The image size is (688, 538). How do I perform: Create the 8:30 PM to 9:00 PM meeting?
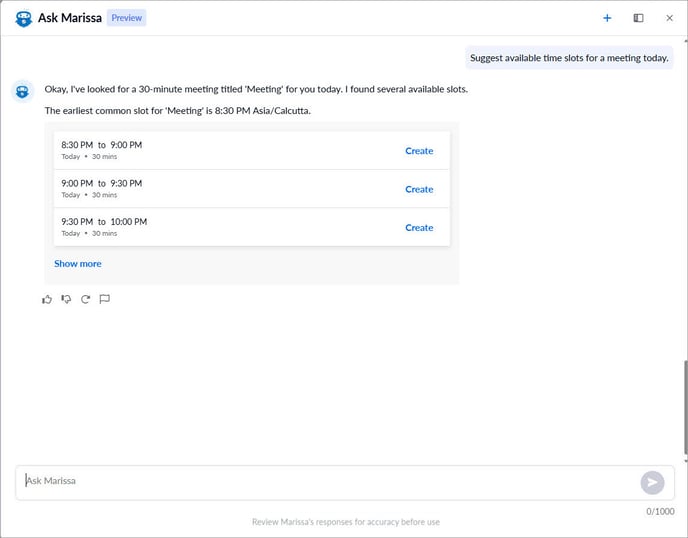(x=419, y=151)
